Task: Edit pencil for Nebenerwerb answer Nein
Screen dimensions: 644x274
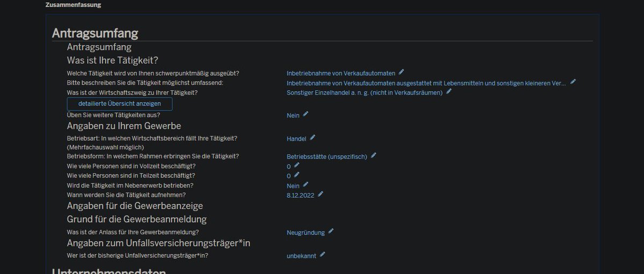Action: click(306, 184)
